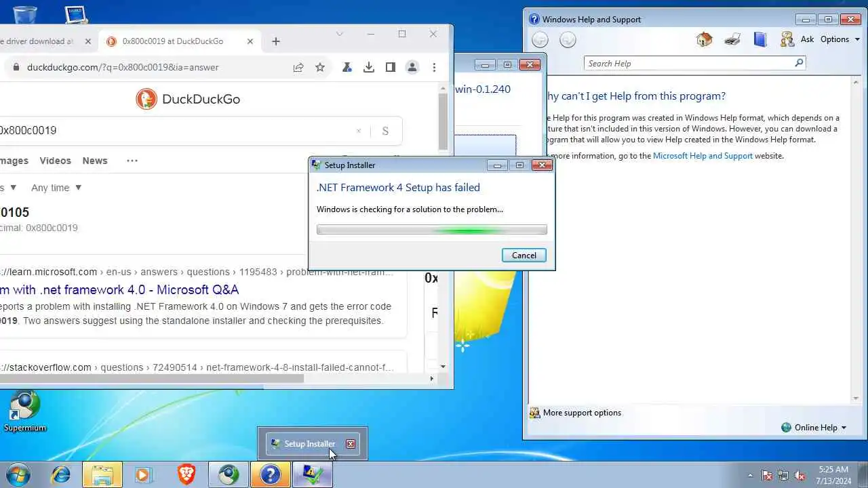The height and width of the screenshot is (488, 868).
Task: Click the Supermium taskbar button
Action: (x=229, y=474)
